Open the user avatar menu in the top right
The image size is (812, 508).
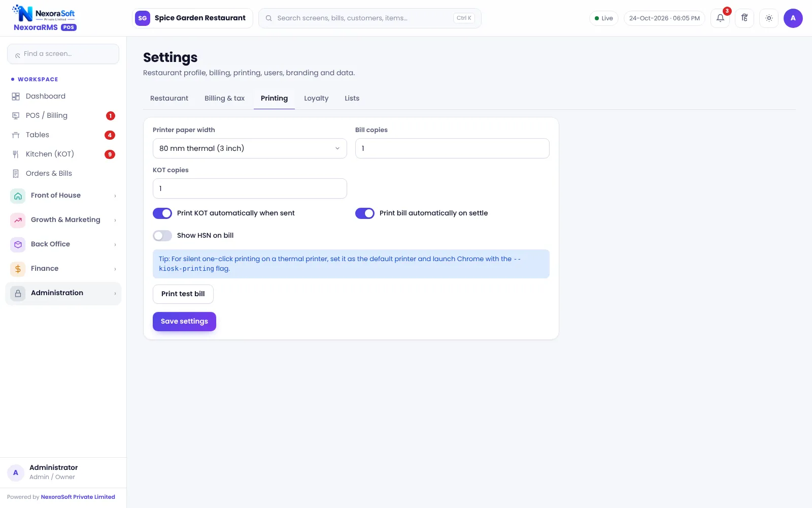793,18
